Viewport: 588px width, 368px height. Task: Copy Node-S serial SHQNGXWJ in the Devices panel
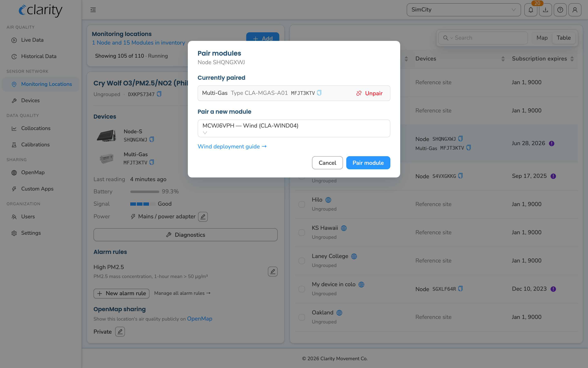click(152, 139)
